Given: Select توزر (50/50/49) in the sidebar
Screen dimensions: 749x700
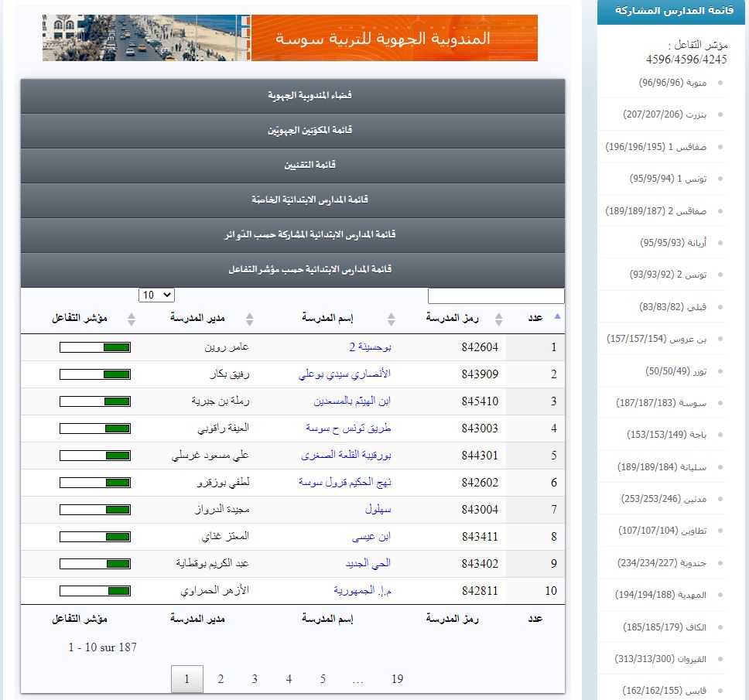Looking at the screenshot, I should pyautogui.click(x=676, y=371).
